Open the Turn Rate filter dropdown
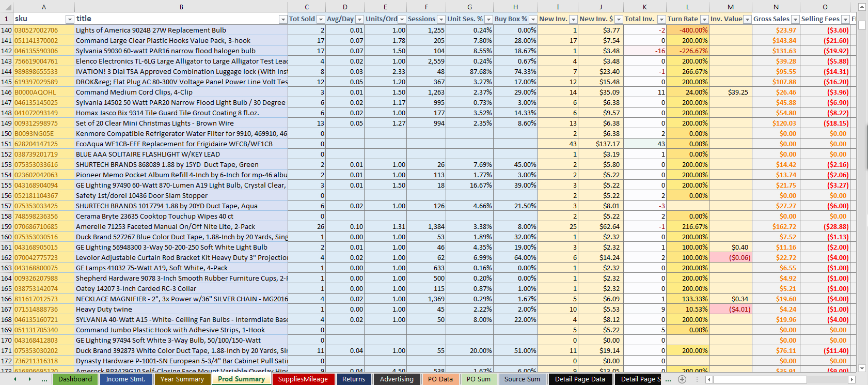Viewport: 868px width, 385px height. pos(704,19)
